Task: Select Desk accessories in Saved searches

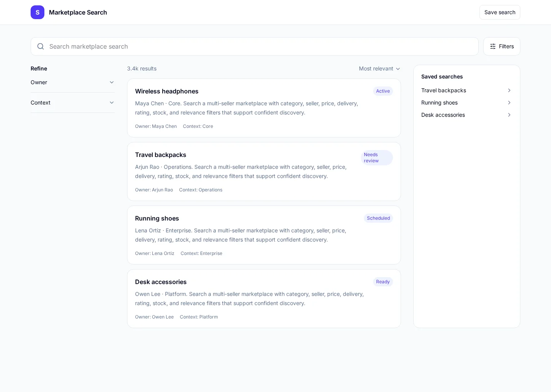Action: tap(467, 115)
